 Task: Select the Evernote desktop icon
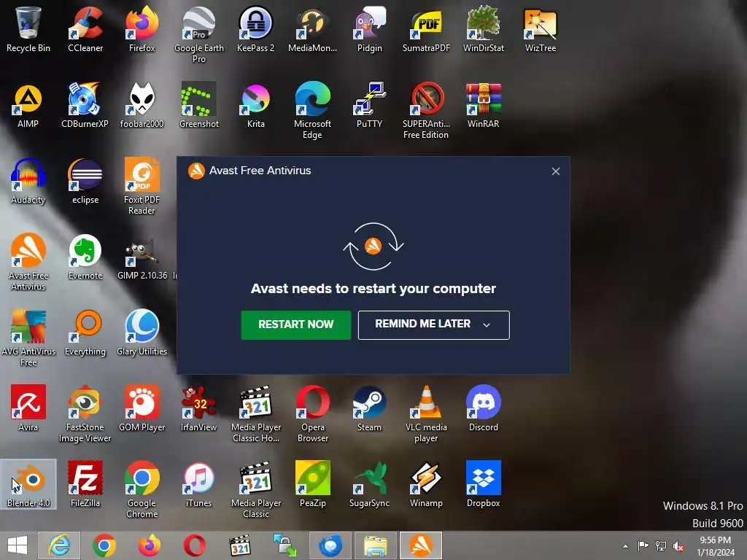(x=85, y=257)
